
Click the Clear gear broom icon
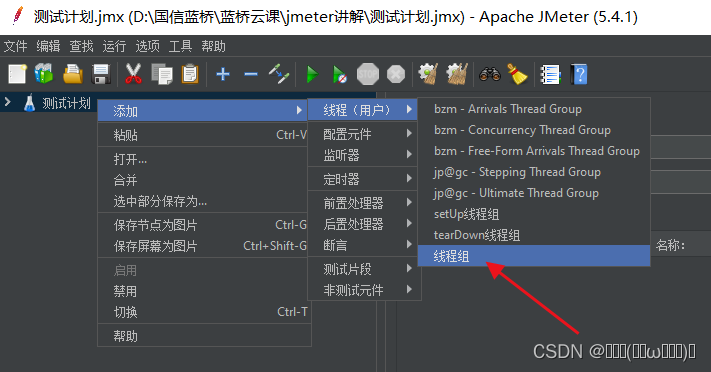pos(428,74)
